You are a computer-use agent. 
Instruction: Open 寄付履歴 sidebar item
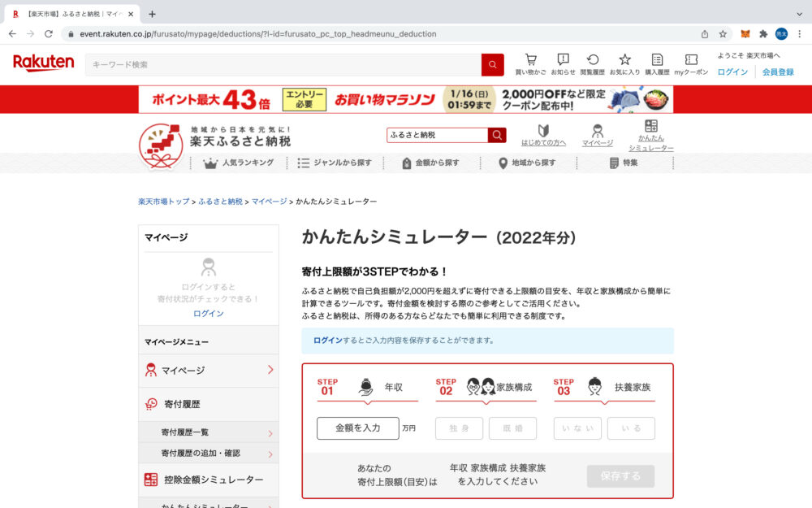[209, 404]
